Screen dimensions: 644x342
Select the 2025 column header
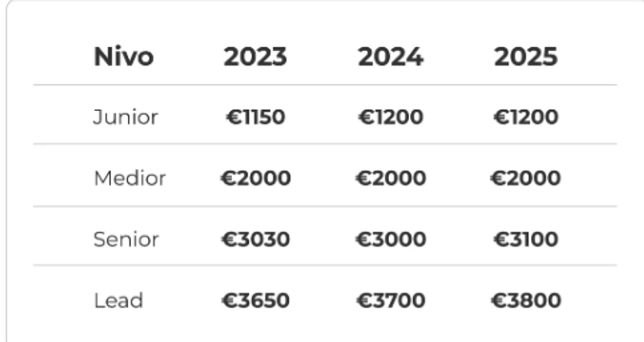[525, 57]
